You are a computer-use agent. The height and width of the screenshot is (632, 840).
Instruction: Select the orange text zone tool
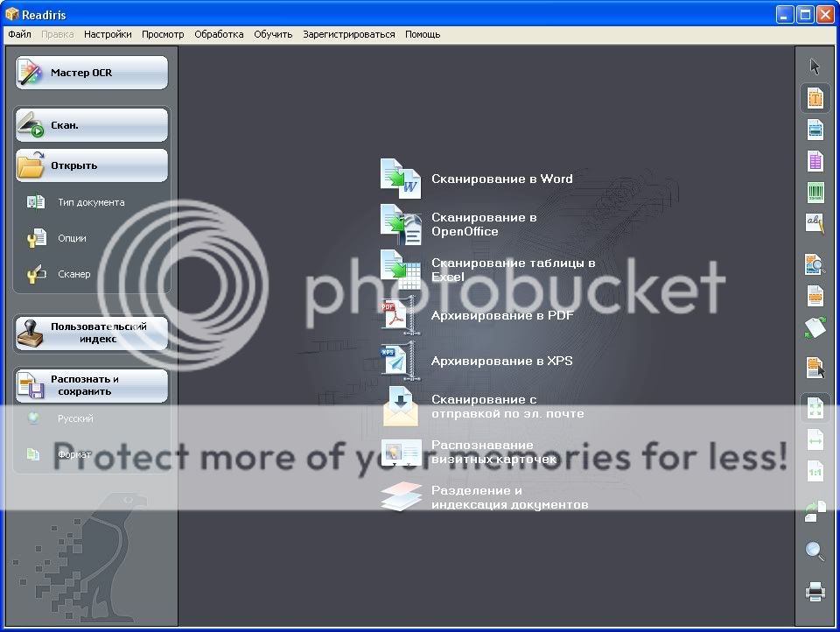815,98
